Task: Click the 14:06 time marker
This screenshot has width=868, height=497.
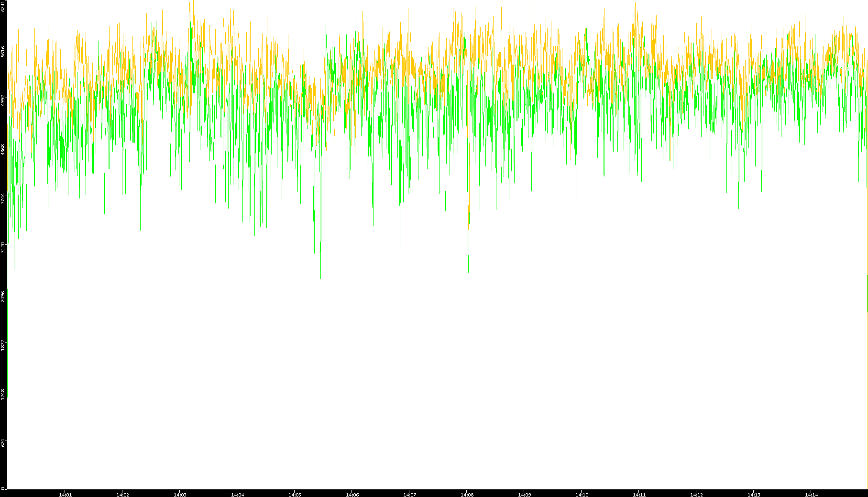Action: point(352,495)
